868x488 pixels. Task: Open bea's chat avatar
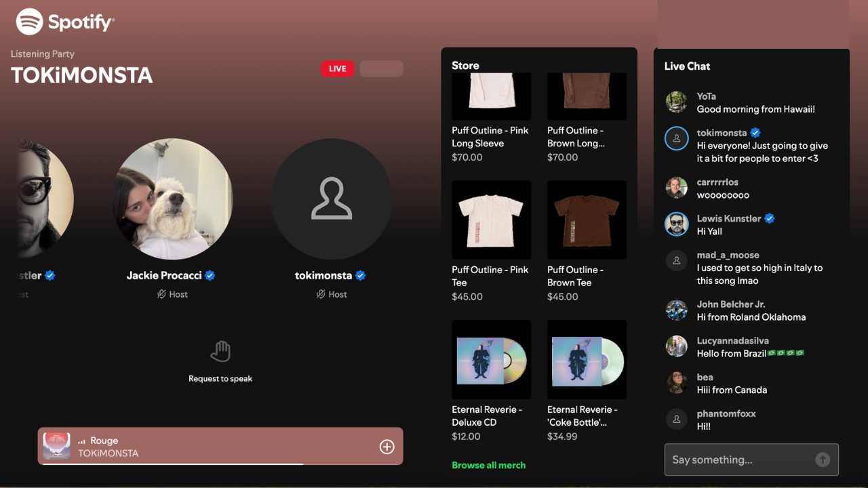[677, 383]
